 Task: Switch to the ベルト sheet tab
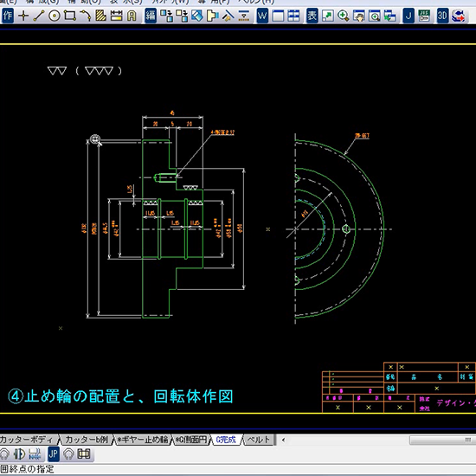point(259,440)
